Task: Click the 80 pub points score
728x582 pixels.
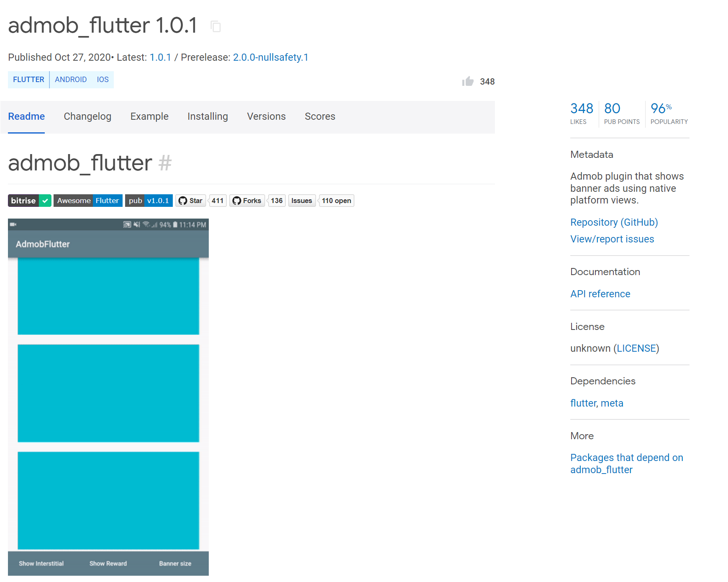Action: (622, 113)
